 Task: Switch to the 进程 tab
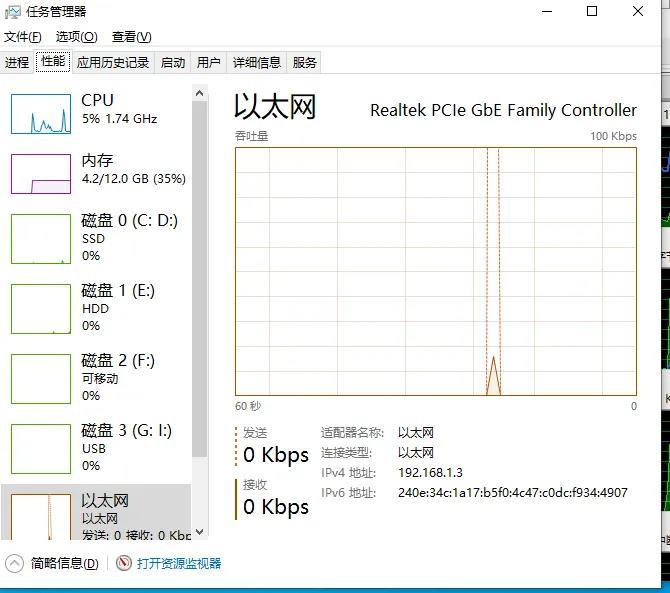coord(17,63)
